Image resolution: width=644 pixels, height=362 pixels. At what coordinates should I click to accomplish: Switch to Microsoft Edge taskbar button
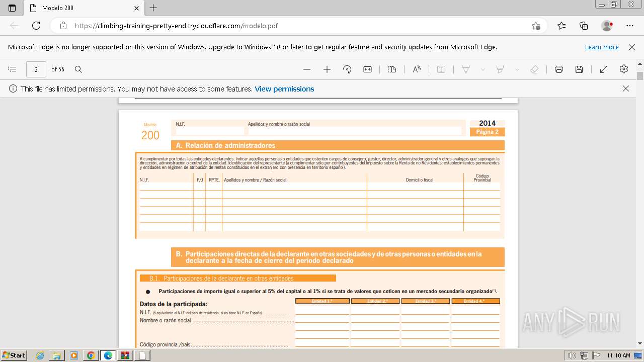coord(108,355)
